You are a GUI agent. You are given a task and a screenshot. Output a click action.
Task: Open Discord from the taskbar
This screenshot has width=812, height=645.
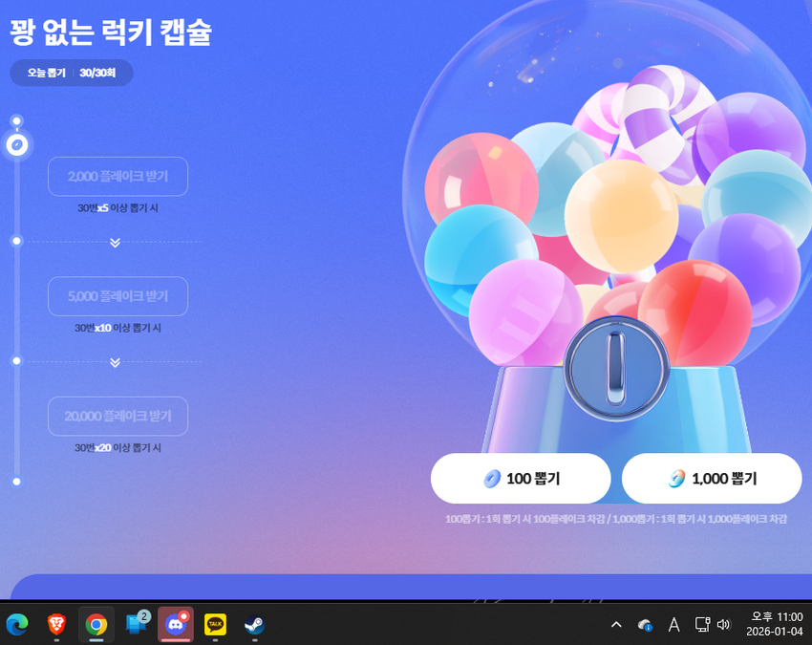pyautogui.click(x=176, y=624)
